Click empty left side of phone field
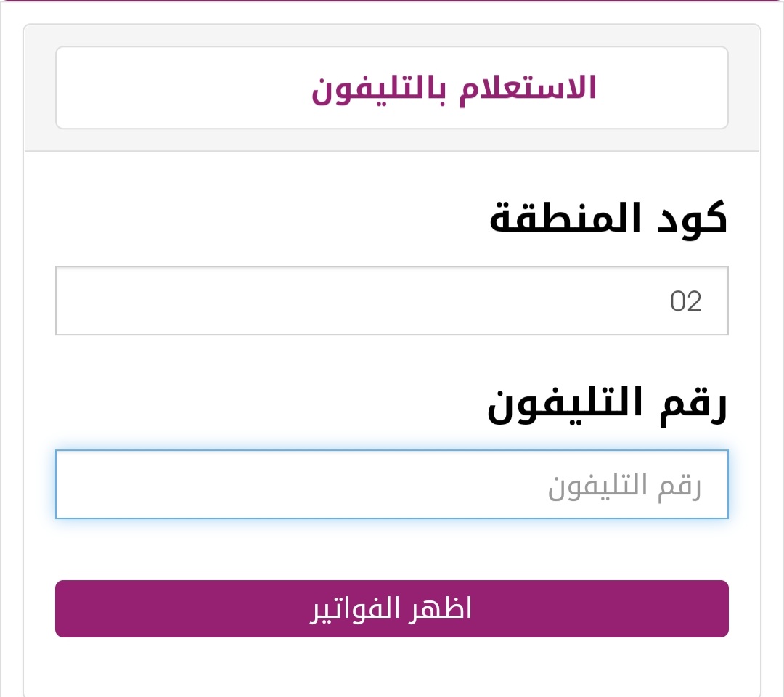This screenshot has height=697, width=784. (200, 484)
